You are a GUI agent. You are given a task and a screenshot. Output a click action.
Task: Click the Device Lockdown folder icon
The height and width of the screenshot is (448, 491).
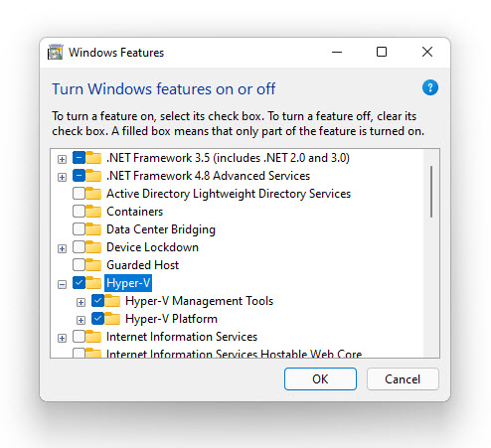(x=93, y=247)
